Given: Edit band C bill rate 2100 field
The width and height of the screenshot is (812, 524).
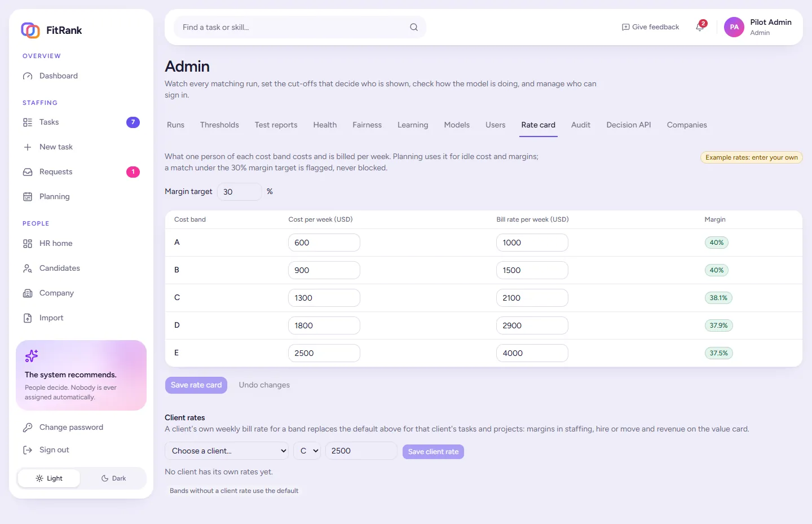Looking at the screenshot, I should pyautogui.click(x=532, y=298).
